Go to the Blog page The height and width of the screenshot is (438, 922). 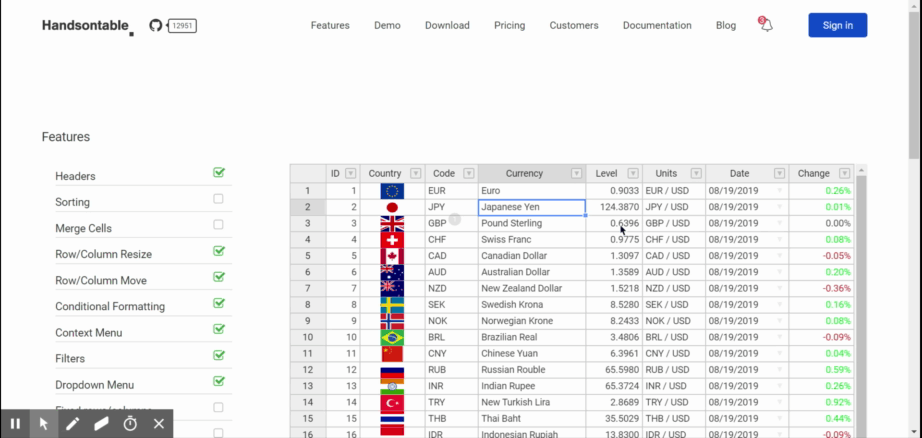pyautogui.click(x=726, y=25)
